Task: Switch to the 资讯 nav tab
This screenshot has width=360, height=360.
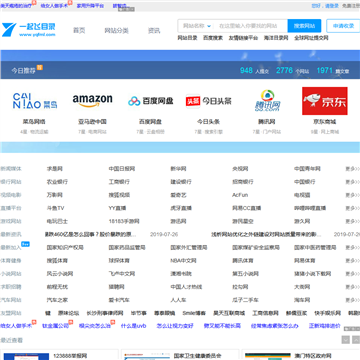Action: pyautogui.click(x=154, y=30)
